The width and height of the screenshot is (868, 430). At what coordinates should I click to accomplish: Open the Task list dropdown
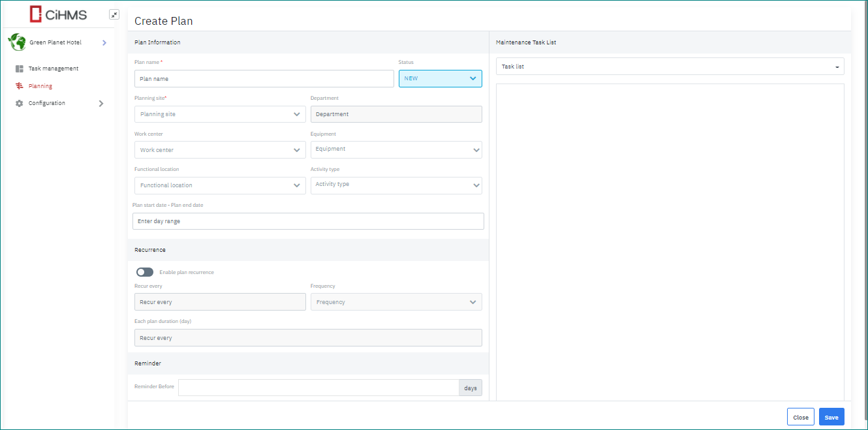pos(670,67)
